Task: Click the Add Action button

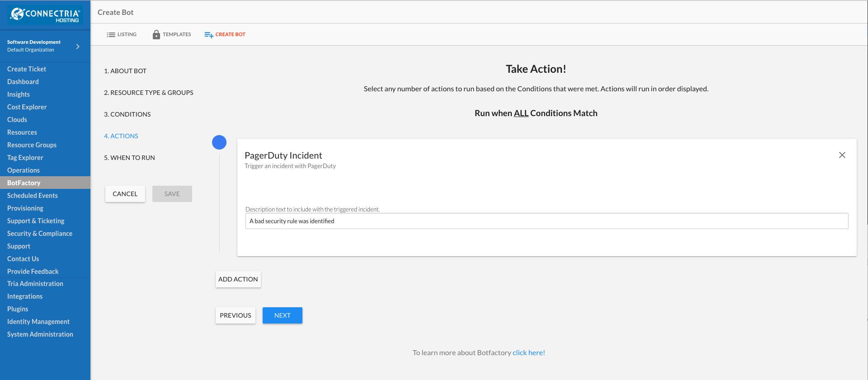Action: pyautogui.click(x=238, y=279)
